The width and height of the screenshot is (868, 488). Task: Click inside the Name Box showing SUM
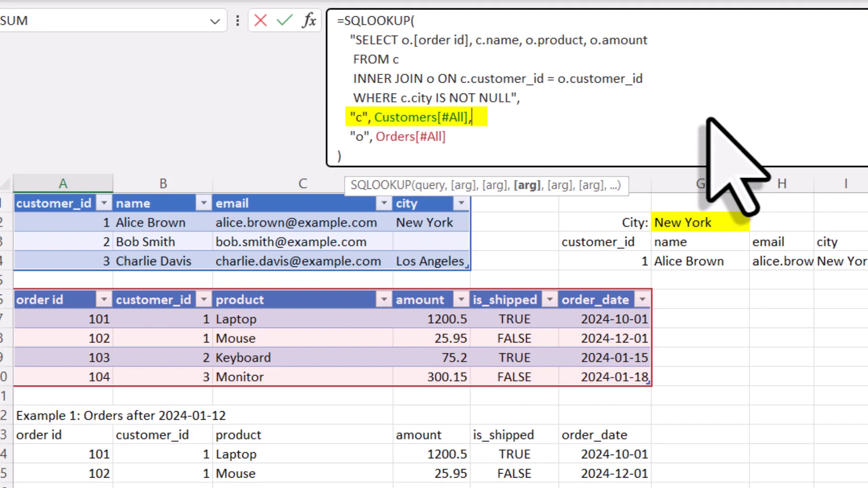[x=90, y=20]
